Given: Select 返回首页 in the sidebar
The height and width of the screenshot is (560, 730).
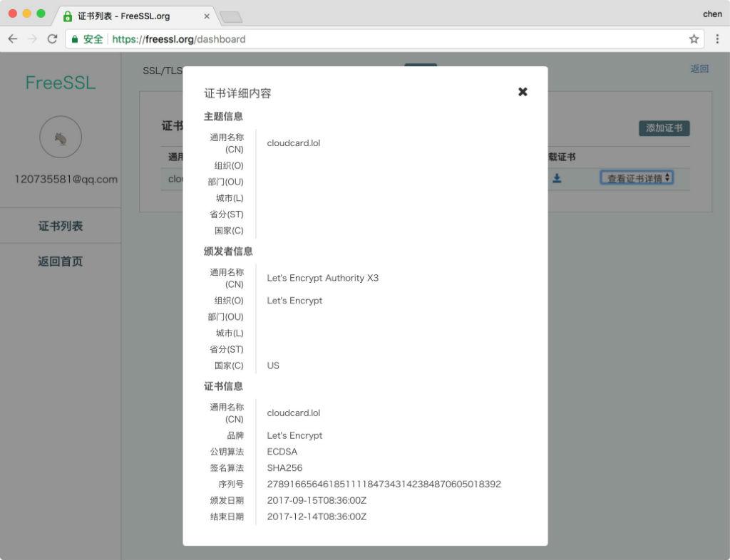Looking at the screenshot, I should point(61,261).
